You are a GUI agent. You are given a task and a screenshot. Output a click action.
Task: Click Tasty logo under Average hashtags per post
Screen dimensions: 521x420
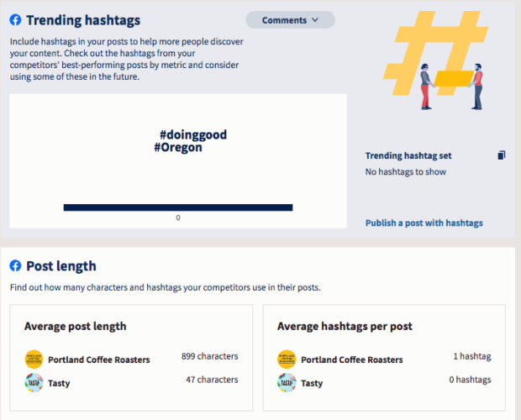click(287, 382)
